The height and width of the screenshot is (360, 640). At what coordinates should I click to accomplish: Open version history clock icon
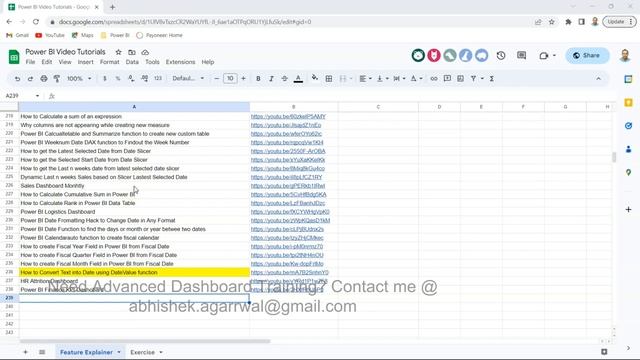(x=501, y=56)
